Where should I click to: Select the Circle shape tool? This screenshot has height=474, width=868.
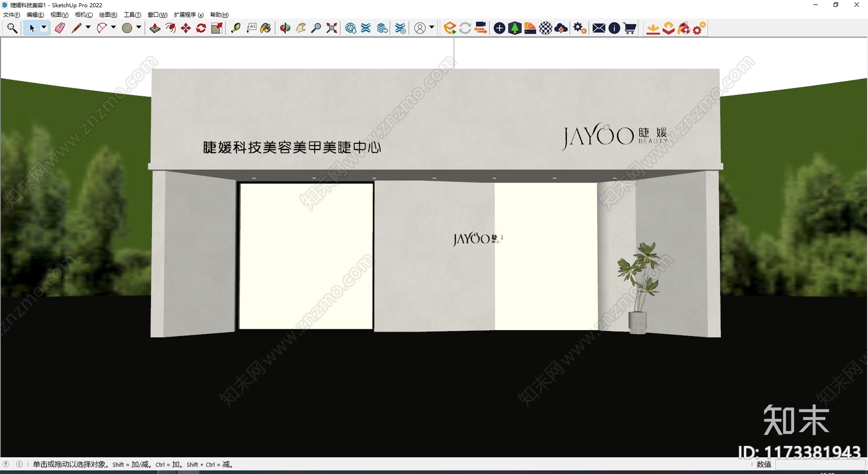click(x=127, y=28)
